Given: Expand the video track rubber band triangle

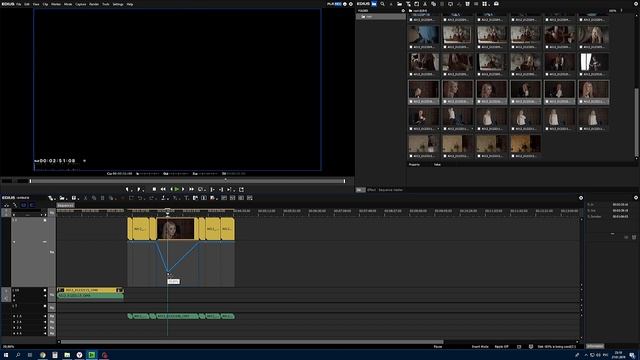Looking at the screenshot, I should coord(14,242).
